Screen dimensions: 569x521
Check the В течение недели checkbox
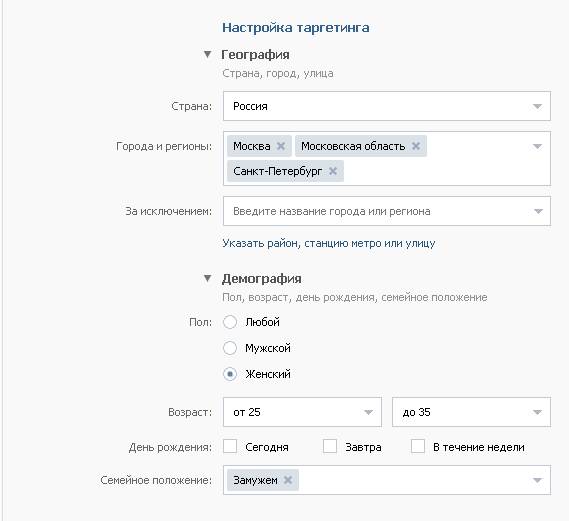pyautogui.click(x=418, y=446)
